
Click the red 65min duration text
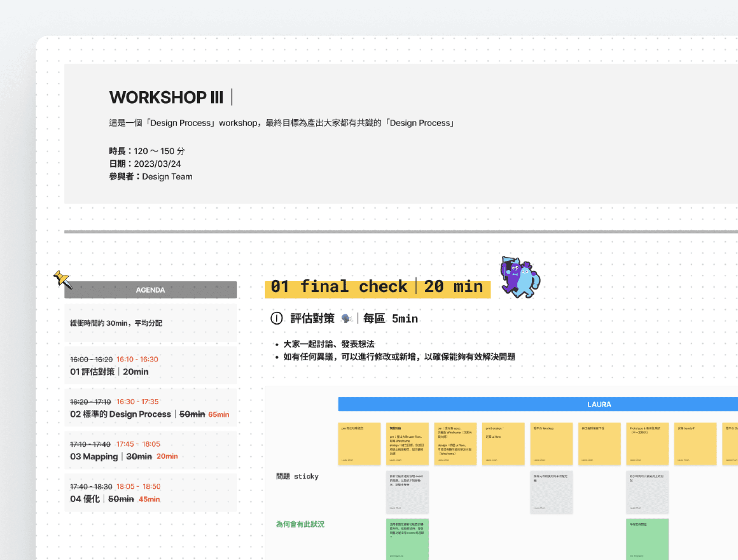218,414
